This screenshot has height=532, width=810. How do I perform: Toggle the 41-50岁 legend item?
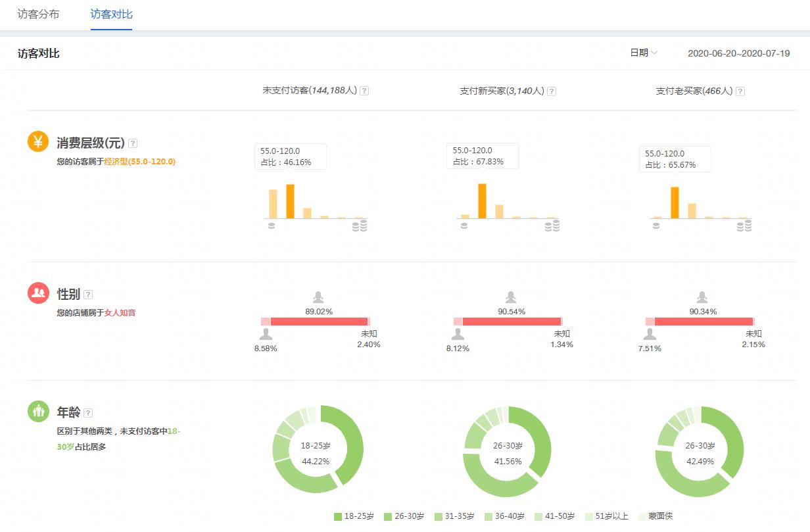pos(555,516)
